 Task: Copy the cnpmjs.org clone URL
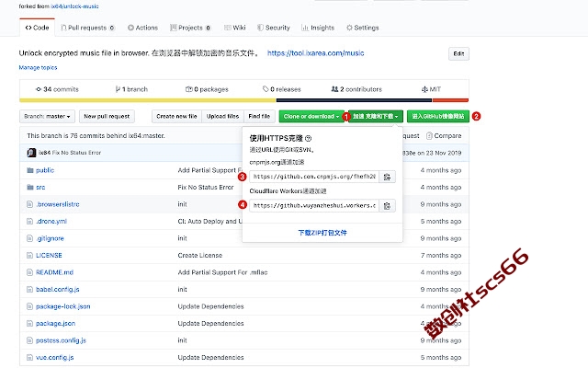tap(387, 177)
